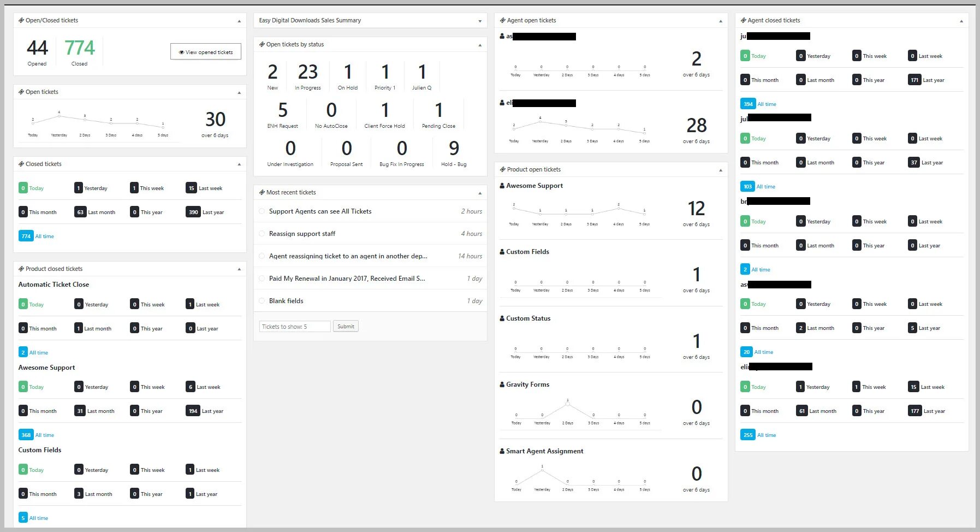
Task: Click the person icon beside Awesome Support product
Action: pos(501,186)
